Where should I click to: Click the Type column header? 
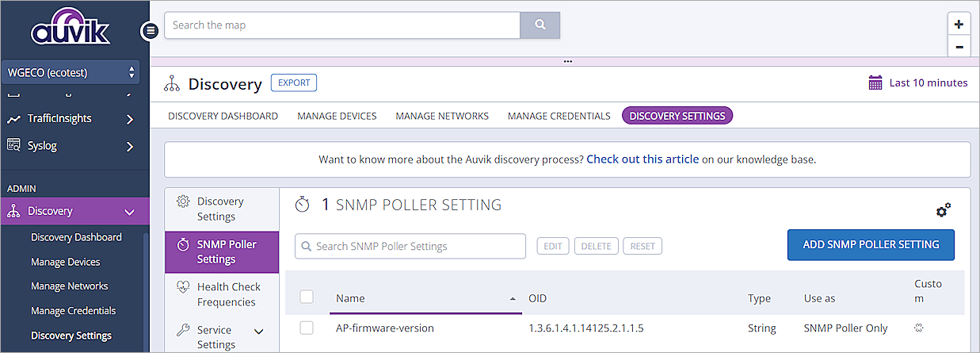tap(759, 298)
